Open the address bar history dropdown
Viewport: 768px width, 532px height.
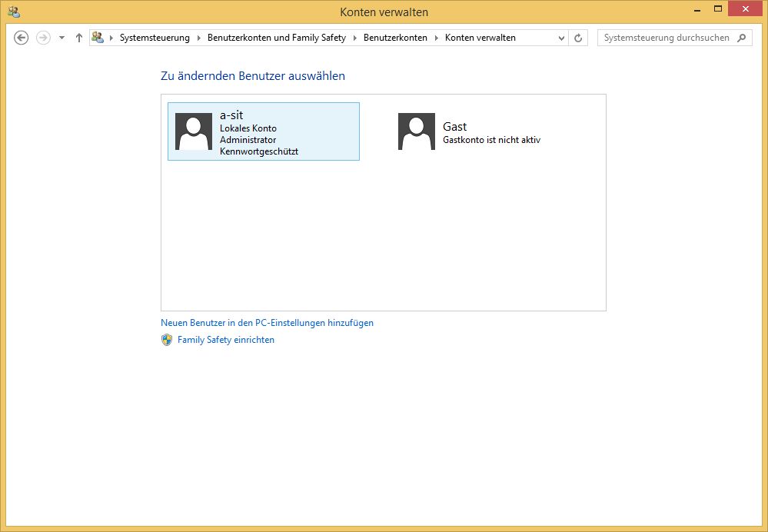coord(561,38)
